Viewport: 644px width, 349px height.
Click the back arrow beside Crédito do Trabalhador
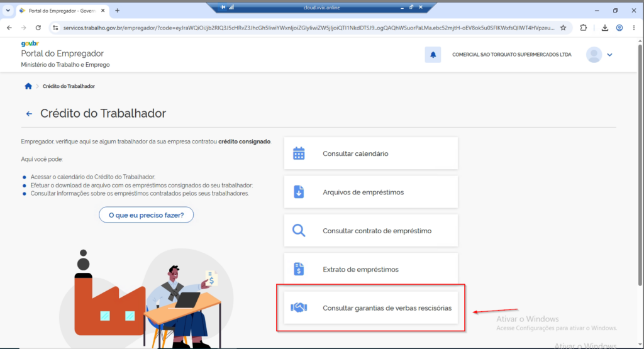pyautogui.click(x=29, y=114)
